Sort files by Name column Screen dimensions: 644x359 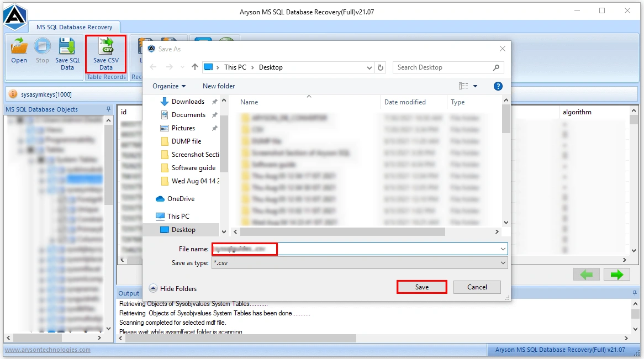coord(249,102)
